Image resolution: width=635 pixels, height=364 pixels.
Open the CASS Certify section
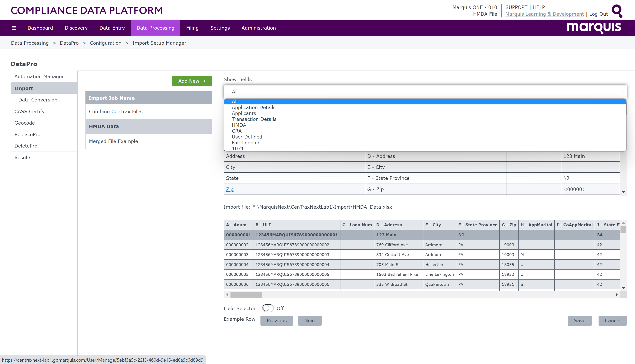[x=30, y=111]
